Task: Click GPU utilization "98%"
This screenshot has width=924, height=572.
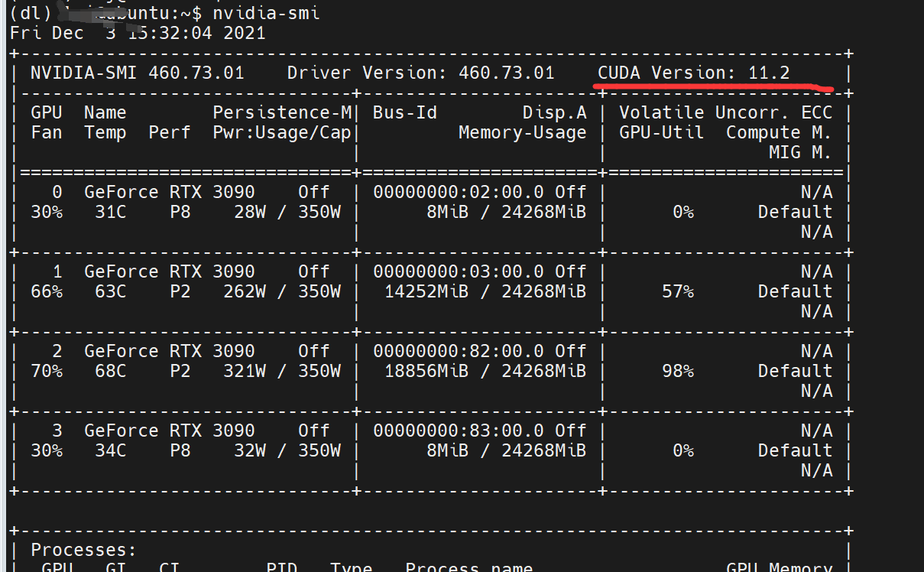Action: click(x=678, y=372)
